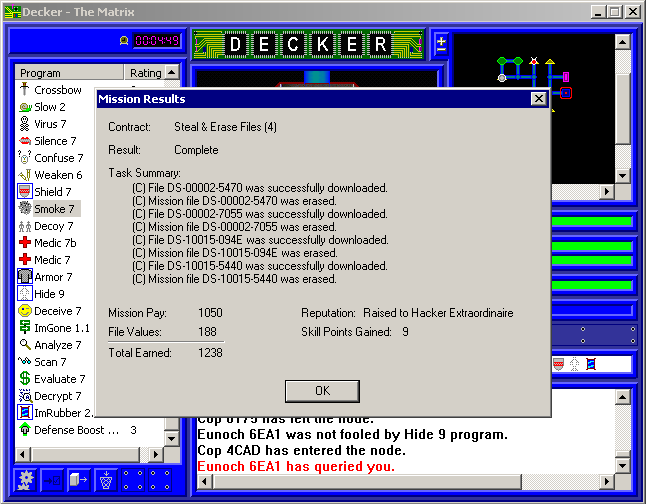Screen dimensions: 646x504
Task: Select the Hide 9 program icon in list
Action: [x=25, y=294]
